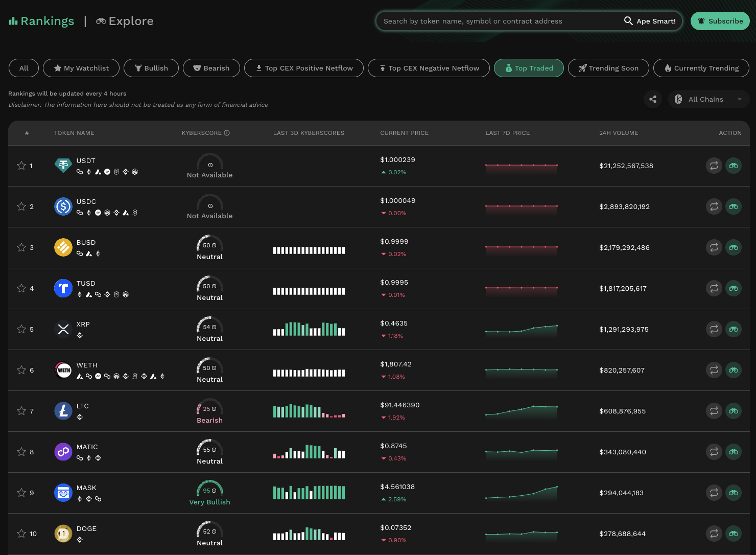The image size is (756, 555).
Task: Open the Explore page link
Action: point(125,21)
